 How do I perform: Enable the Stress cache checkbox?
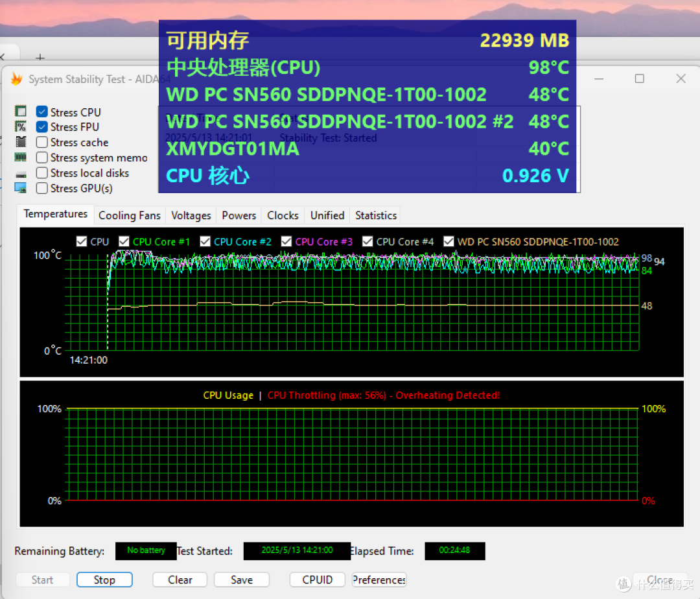coord(42,143)
